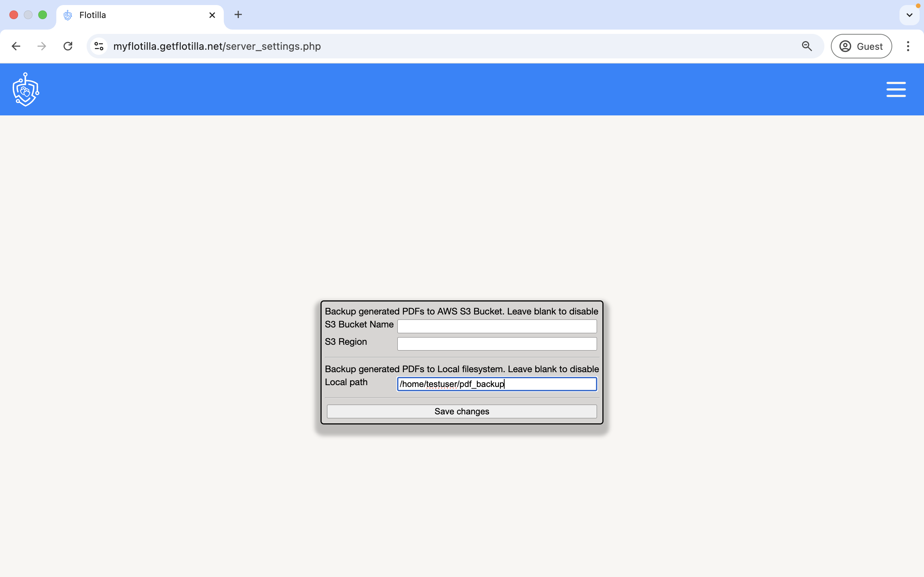Image resolution: width=924 pixels, height=577 pixels.
Task: Open the Guest profile button
Action: 861,46
